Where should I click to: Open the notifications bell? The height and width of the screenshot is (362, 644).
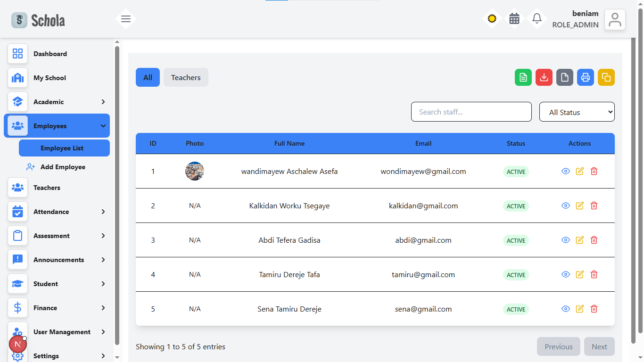(x=537, y=18)
